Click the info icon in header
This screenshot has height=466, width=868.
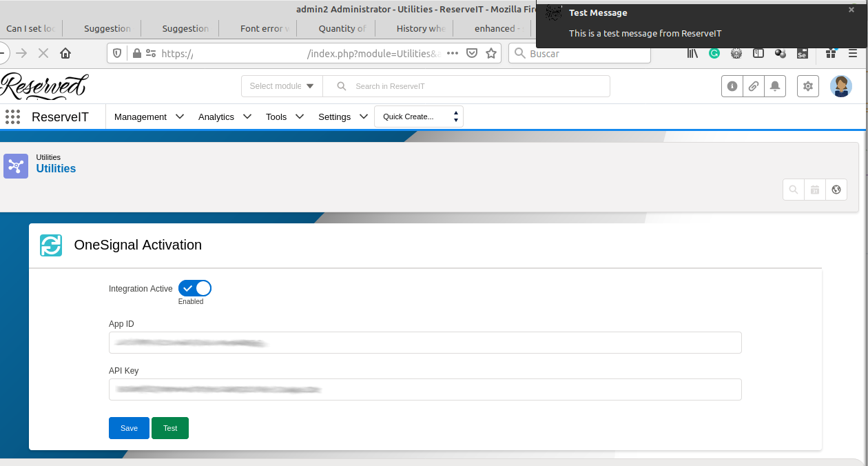(732, 86)
